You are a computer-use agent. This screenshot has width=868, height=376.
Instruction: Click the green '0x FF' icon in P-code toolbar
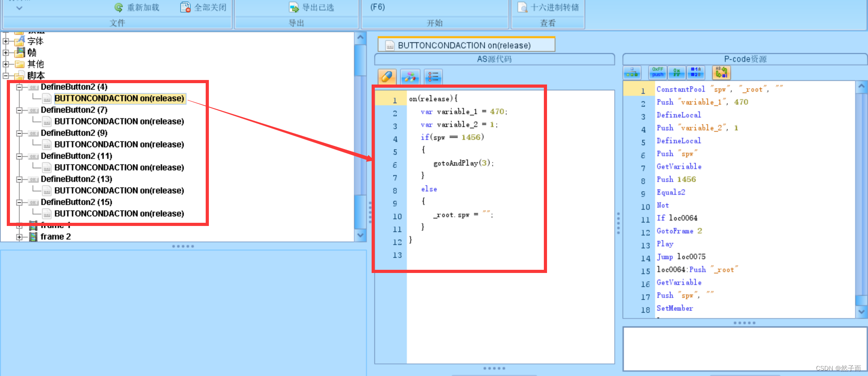click(x=676, y=72)
